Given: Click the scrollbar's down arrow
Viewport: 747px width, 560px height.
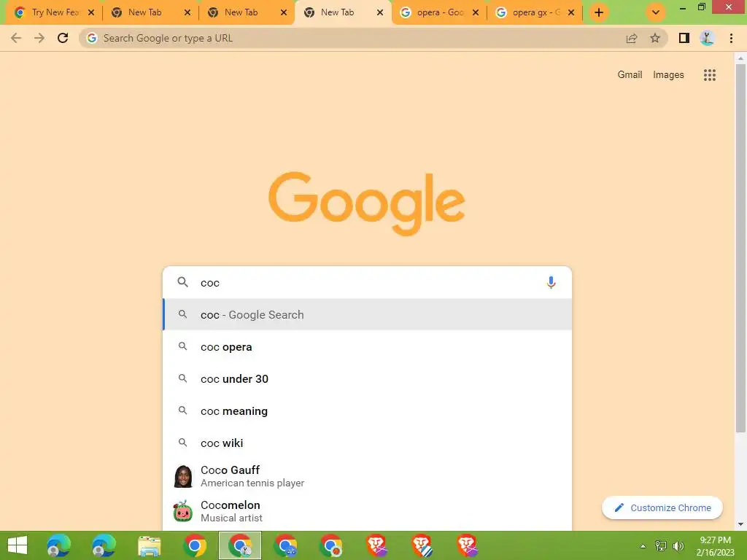Looking at the screenshot, I should (x=740, y=524).
